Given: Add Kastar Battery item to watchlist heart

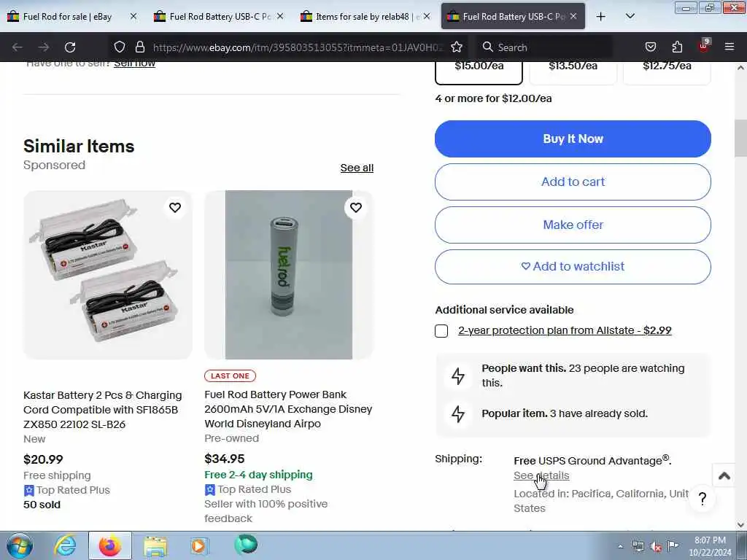Looking at the screenshot, I should click(175, 208).
